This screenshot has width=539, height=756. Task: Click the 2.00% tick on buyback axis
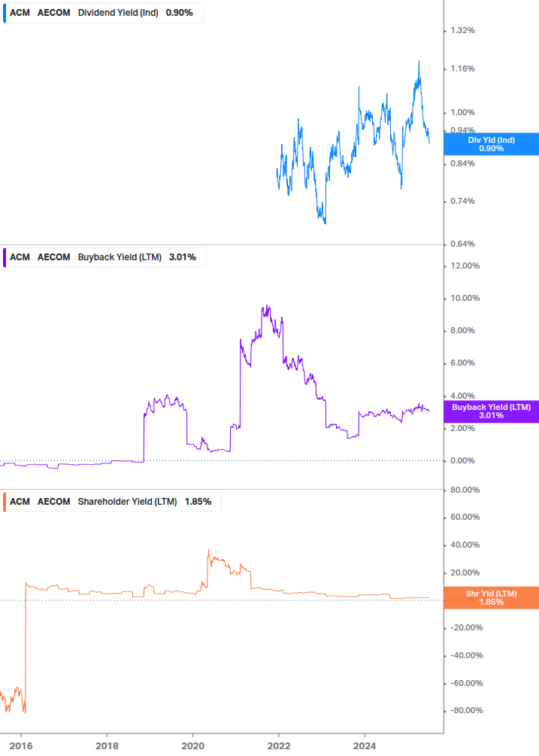tap(462, 428)
